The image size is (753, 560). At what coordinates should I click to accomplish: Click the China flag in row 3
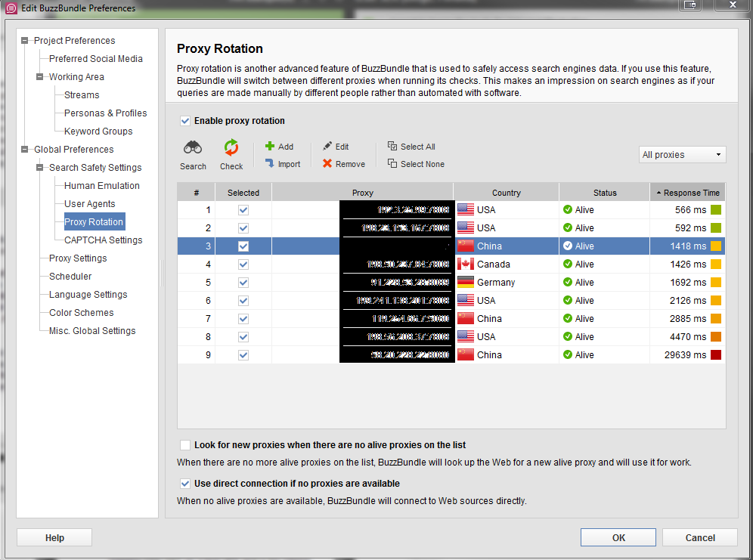coord(466,246)
